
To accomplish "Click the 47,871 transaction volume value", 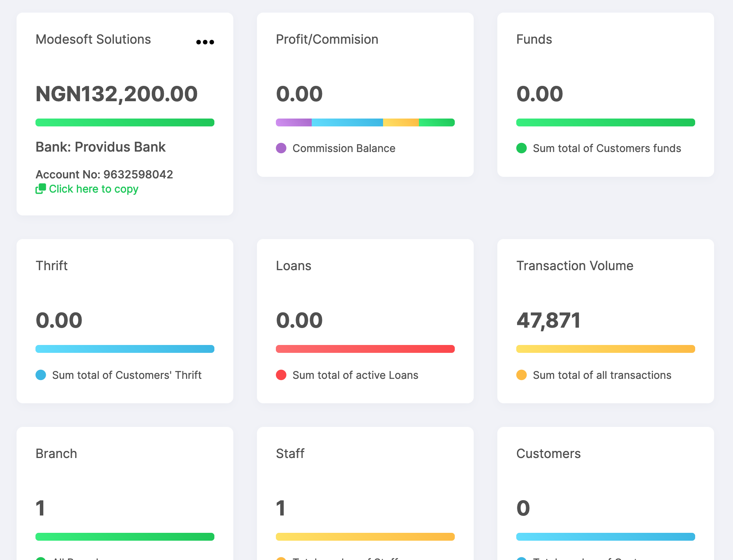I will pyautogui.click(x=549, y=321).
